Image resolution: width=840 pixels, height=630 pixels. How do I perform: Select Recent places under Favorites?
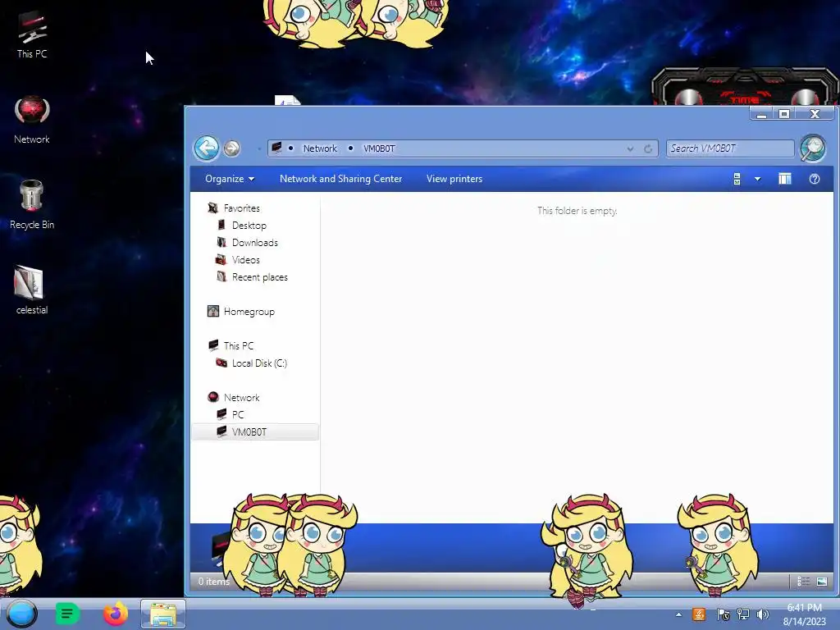tap(260, 277)
